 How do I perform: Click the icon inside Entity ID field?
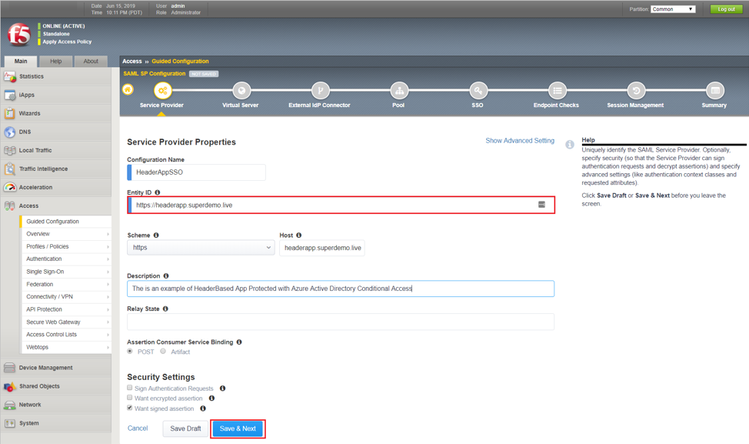(x=542, y=205)
